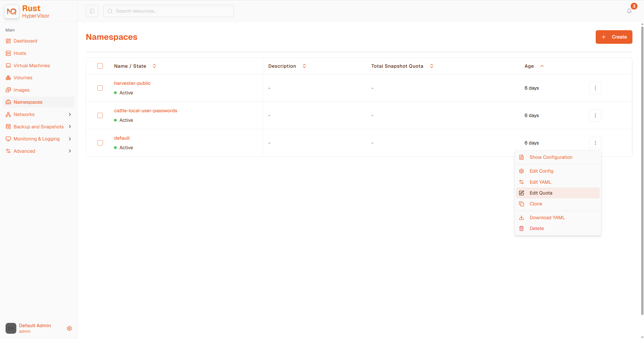
Task: Open the notifications bell
Action: point(629,11)
